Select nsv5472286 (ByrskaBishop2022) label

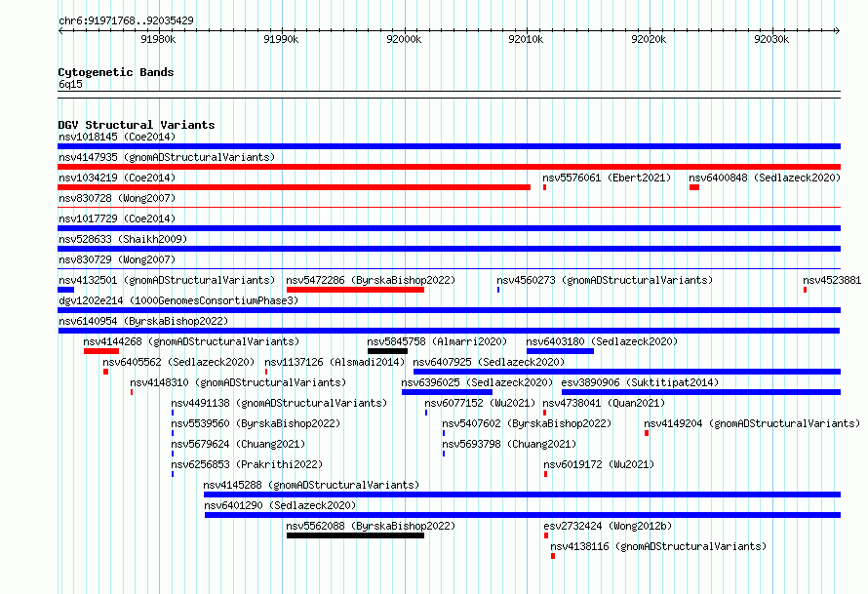pyautogui.click(x=371, y=280)
